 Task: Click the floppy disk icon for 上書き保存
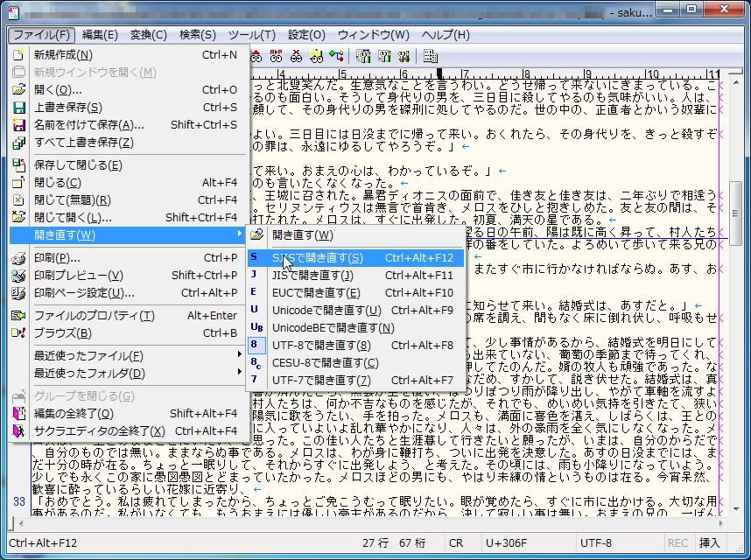click(x=19, y=108)
